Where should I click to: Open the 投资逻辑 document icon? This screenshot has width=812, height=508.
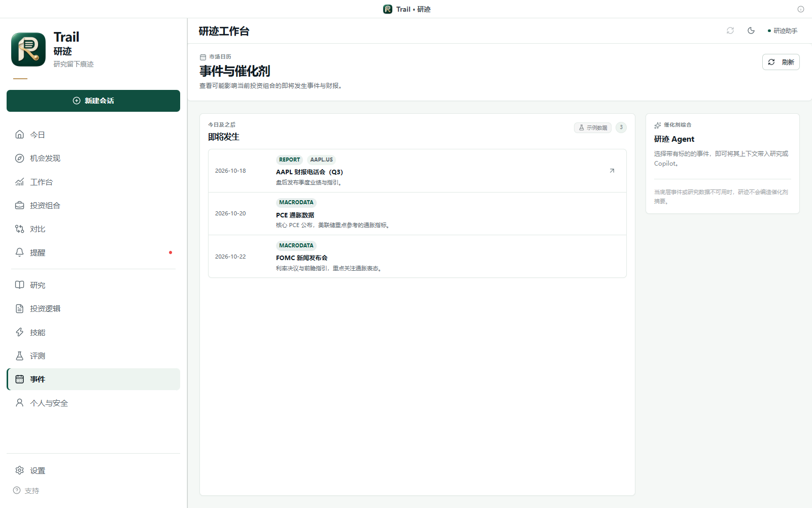coord(19,308)
